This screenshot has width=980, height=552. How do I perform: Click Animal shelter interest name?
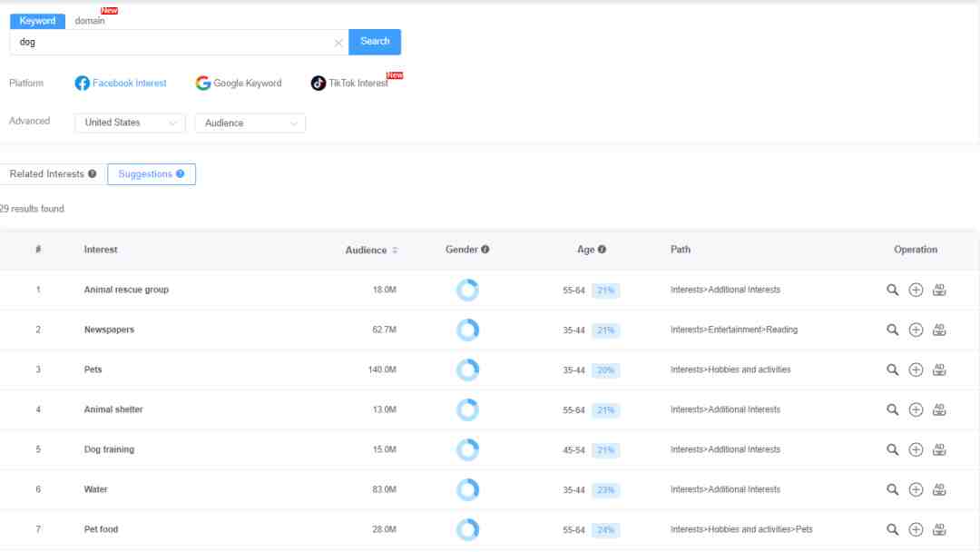[x=113, y=410]
